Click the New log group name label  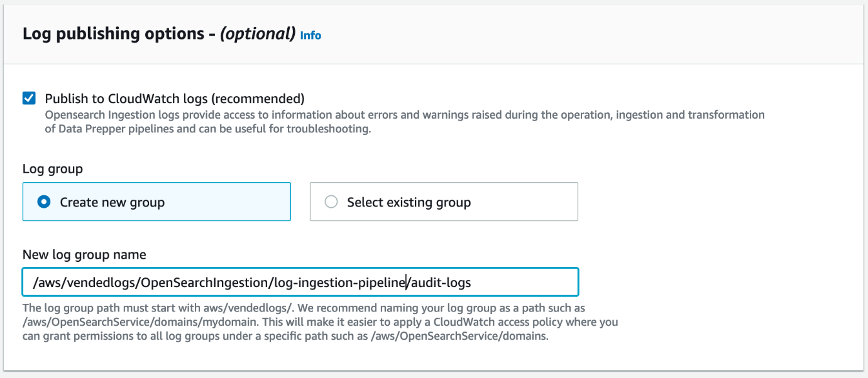point(84,254)
